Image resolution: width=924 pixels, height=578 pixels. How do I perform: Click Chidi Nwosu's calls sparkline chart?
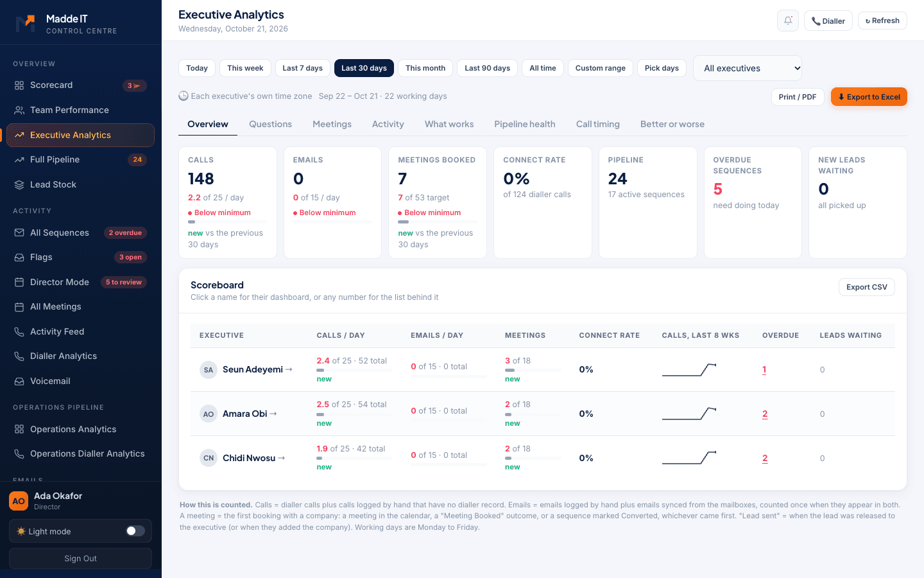coord(689,458)
